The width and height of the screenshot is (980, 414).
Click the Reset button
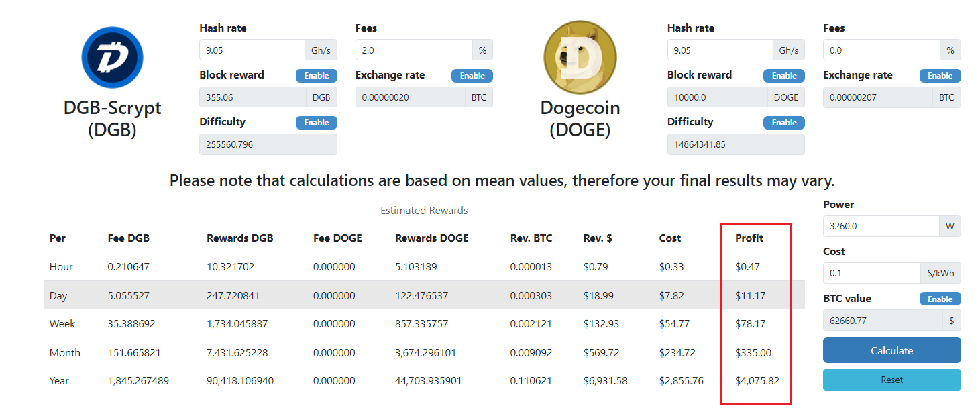(x=892, y=380)
